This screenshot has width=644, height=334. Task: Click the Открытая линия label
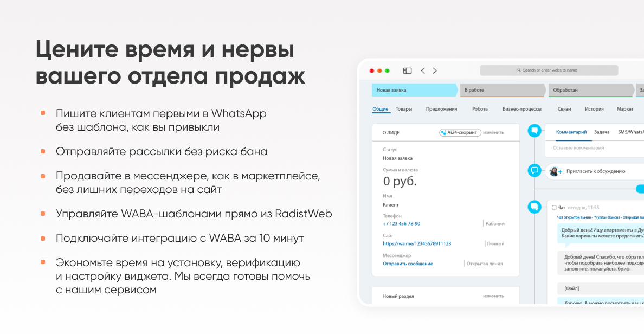[485, 264]
